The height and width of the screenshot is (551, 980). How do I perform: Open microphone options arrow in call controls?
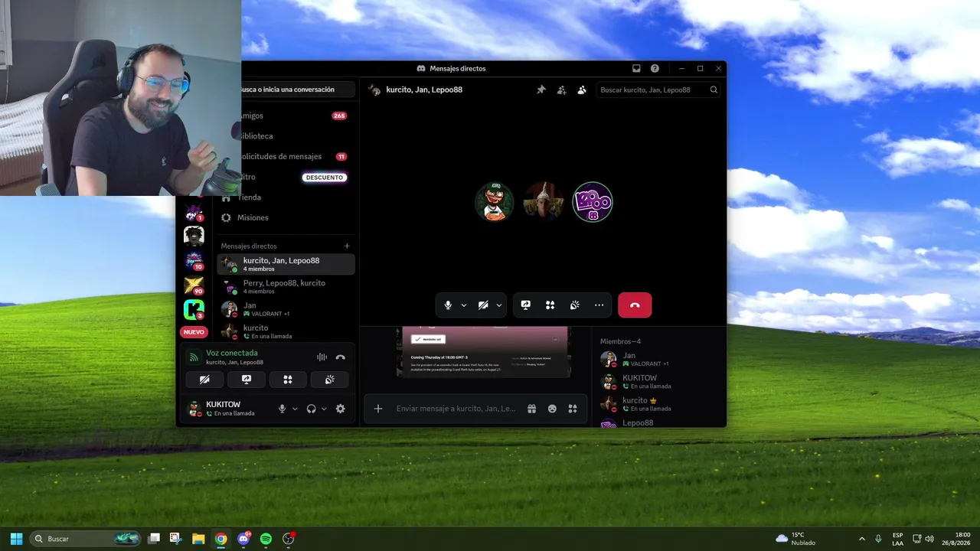point(464,305)
